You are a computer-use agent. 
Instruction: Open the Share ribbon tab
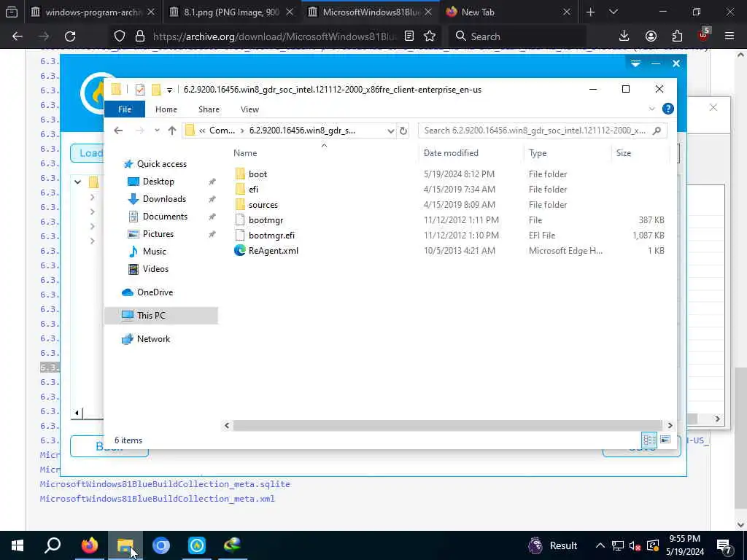[x=209, y=109]
